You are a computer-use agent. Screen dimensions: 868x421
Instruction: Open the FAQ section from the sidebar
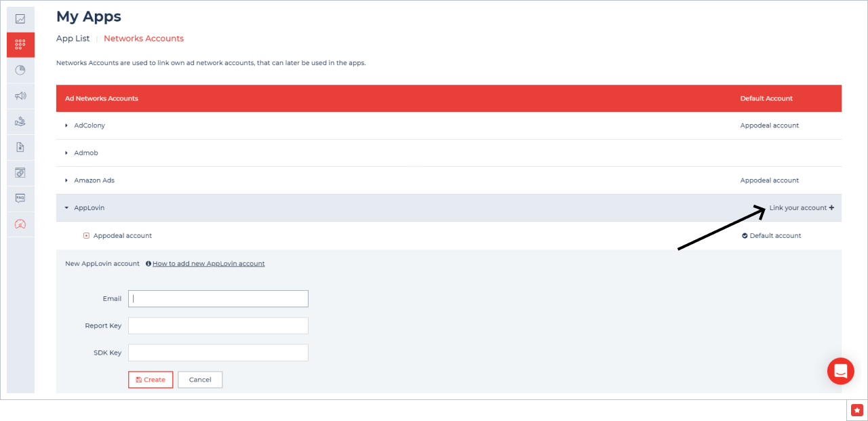point(20,198)
